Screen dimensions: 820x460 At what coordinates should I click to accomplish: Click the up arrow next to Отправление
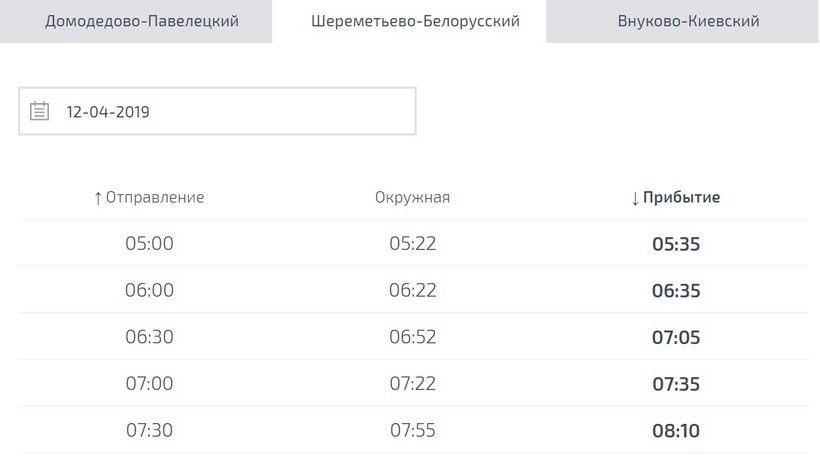click(x=97, y=198)
